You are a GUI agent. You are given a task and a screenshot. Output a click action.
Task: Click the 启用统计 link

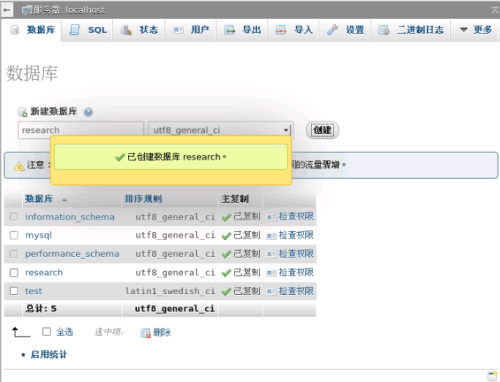(49, 354)
